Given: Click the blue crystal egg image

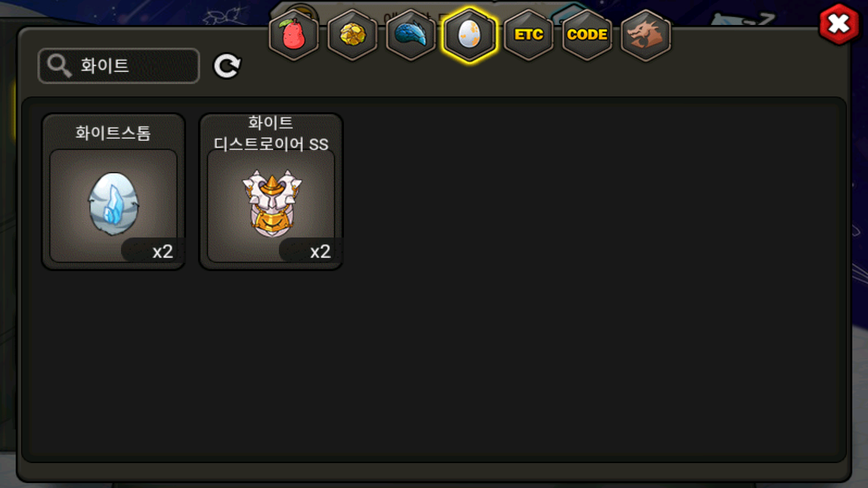Looking at the screenshot, I should (113, 204).
